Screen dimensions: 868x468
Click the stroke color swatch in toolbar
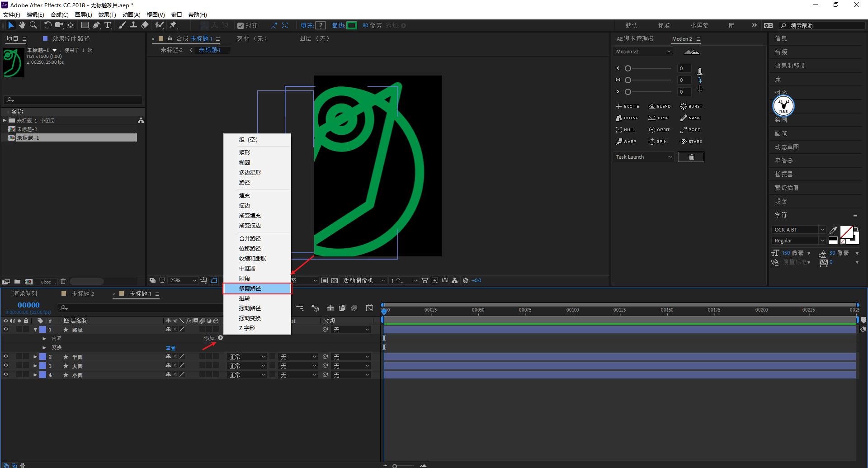pyautogui.click(x=352, y=25)
